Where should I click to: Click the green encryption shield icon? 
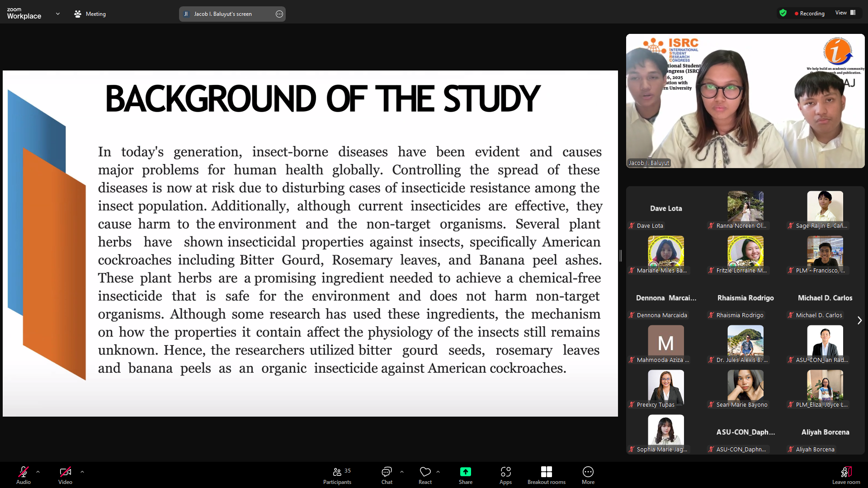click(x=783, y=13)
